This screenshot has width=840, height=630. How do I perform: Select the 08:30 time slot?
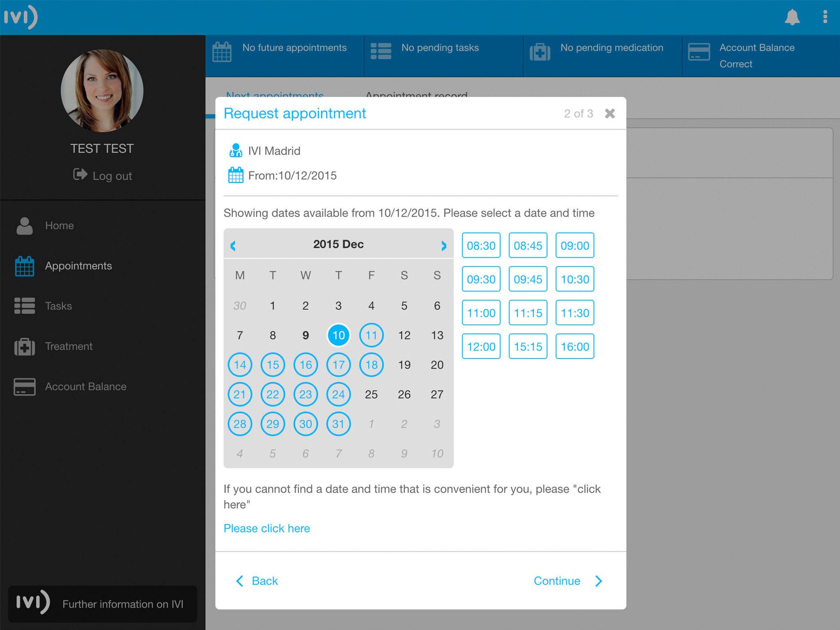[481, 246]
